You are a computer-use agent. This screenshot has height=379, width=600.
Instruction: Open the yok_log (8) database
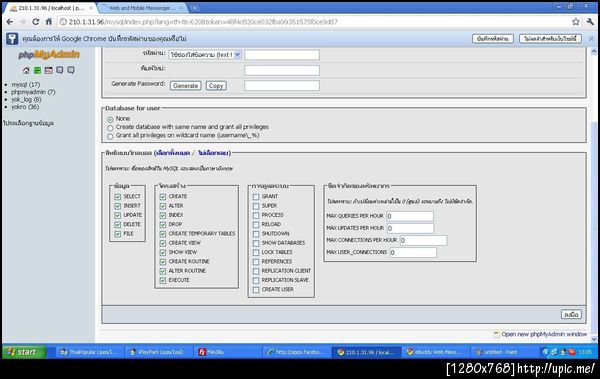pyautogui.click(x=26, y=100)
